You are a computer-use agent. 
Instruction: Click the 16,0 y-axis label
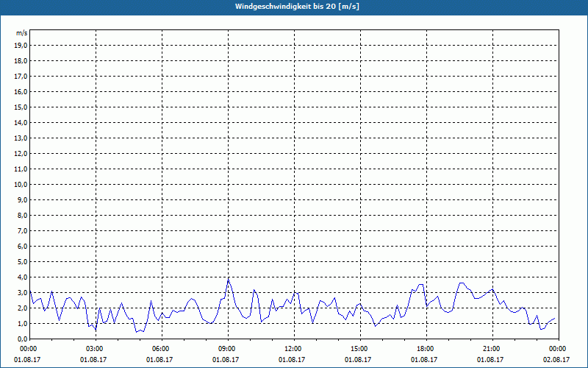21,91
